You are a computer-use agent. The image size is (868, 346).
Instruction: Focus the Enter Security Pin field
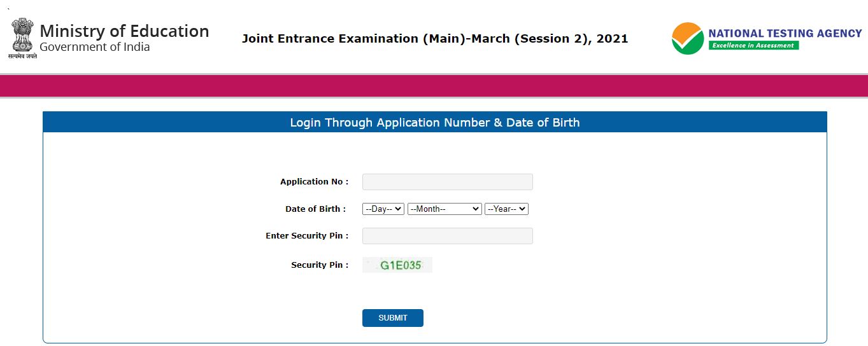coord(447,236)
